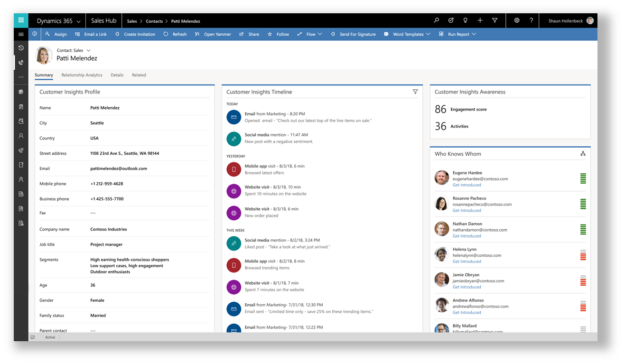This screenshot has width=625, height=364.
Task: Open the settings gear icon
Action: [517, 20]
